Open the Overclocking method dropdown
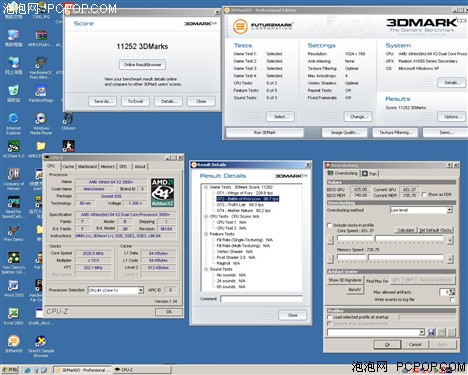468x375 pixels. [450, 210]
